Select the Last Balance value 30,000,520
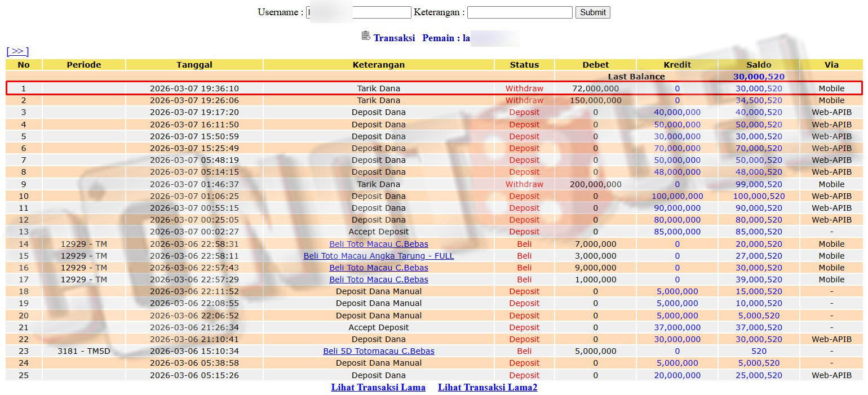This screenshot has height=395, width=868. [759, 77]
